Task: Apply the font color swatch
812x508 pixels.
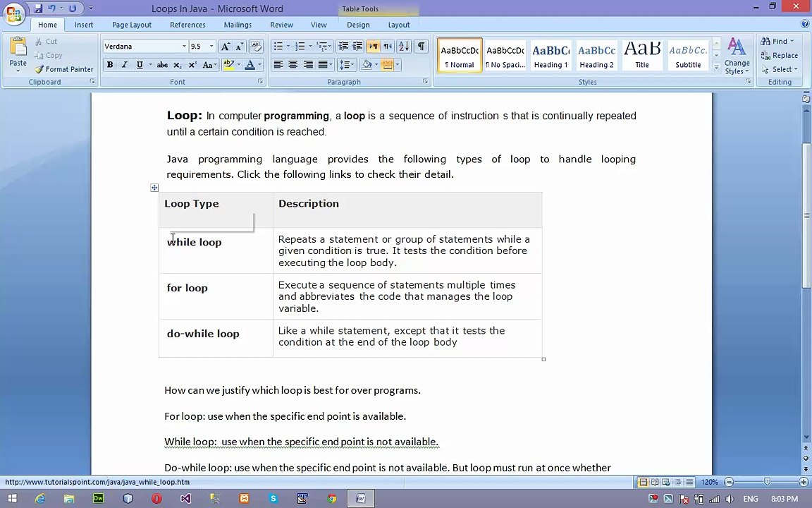Action: point(250,65)
